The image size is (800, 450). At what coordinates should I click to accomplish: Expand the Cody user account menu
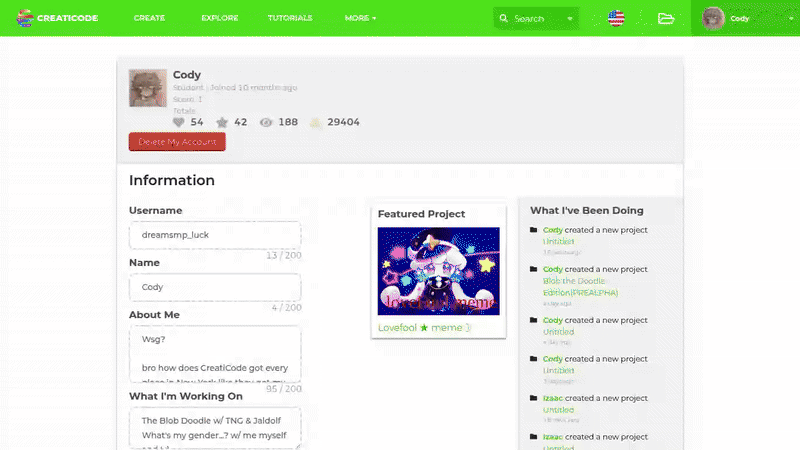tap(745, 18)
